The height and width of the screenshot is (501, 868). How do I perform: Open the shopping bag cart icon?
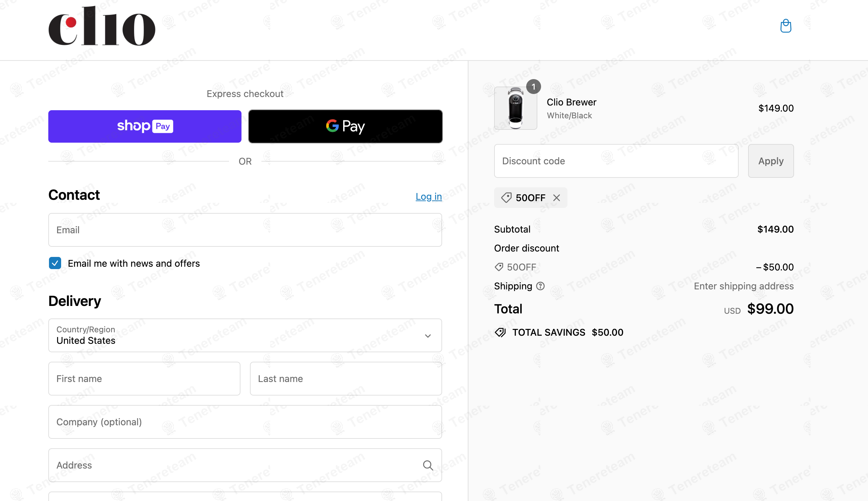pos(786,26)
